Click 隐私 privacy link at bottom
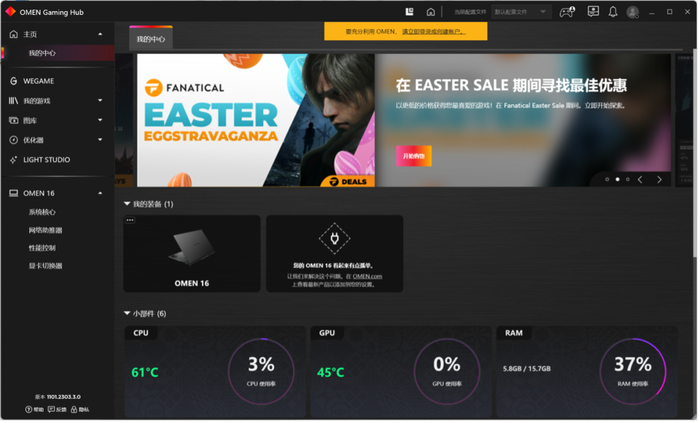700x423 pixels. click(x=80, y=409)
